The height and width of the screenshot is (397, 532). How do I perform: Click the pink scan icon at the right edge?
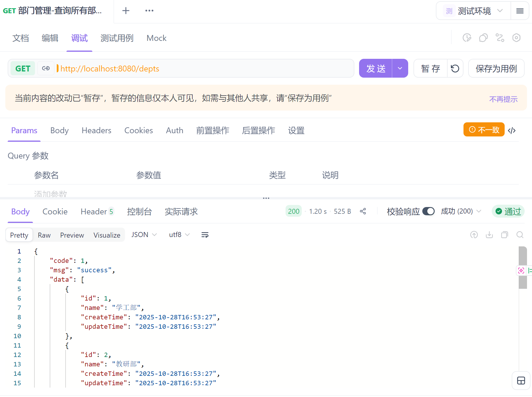[x=521, y=271]
